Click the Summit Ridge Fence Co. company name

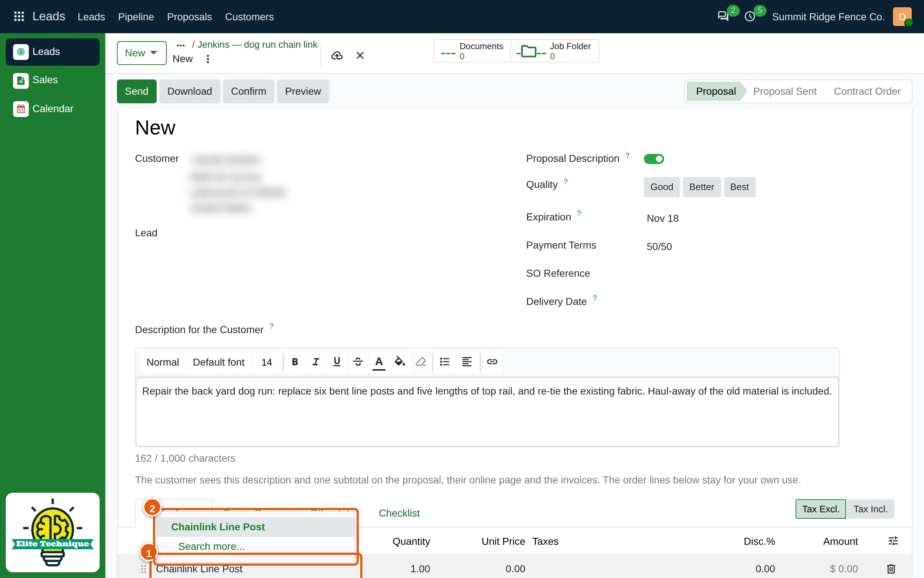pos(828,17)
